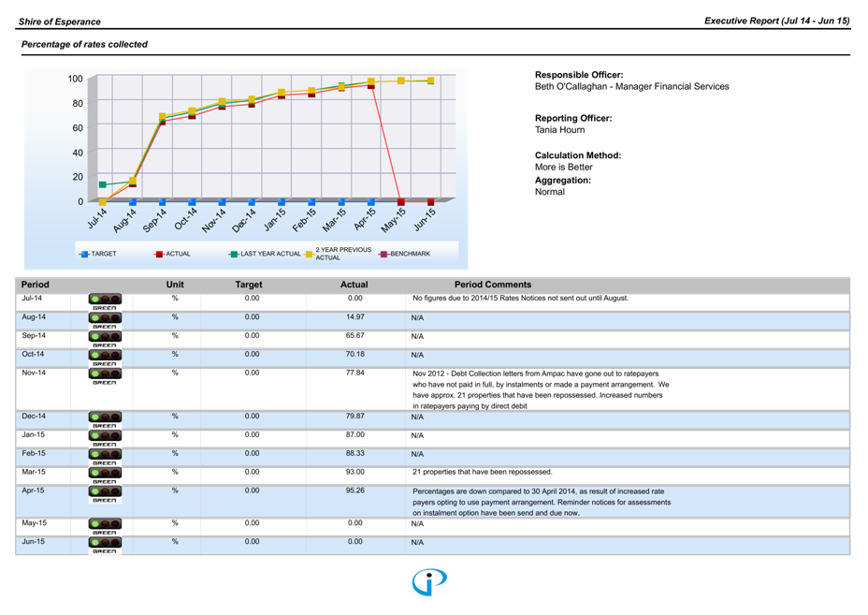The image size is (868, 615).
Task: Click the Jun-15 green status icon
Action: point(105,543)
